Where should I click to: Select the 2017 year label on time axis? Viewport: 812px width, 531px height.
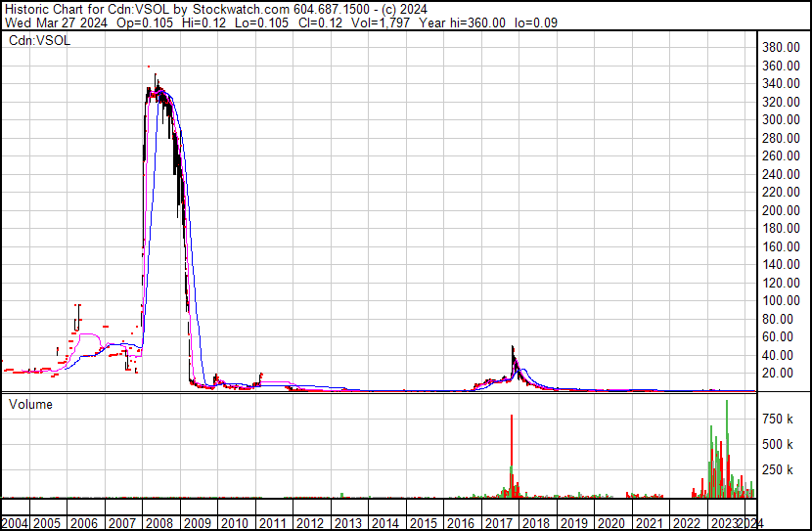(499, 522)
